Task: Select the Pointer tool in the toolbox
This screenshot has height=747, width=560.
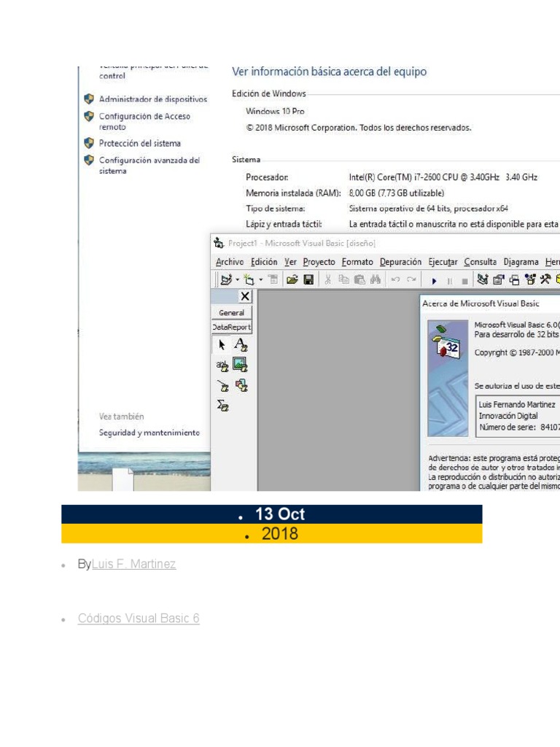Action: 222,344
